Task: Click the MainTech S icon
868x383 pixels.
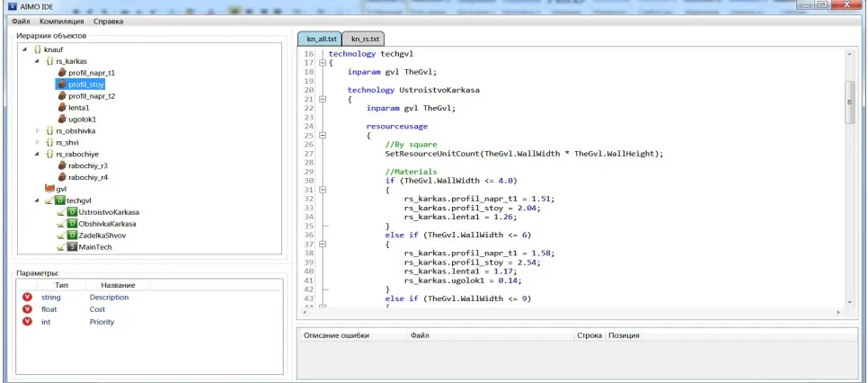Action: 73,247
